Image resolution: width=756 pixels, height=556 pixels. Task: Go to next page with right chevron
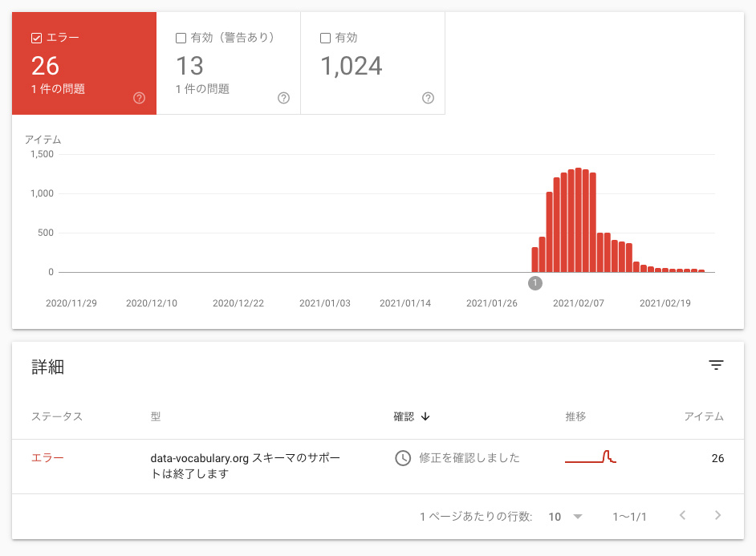pos(718,516)
